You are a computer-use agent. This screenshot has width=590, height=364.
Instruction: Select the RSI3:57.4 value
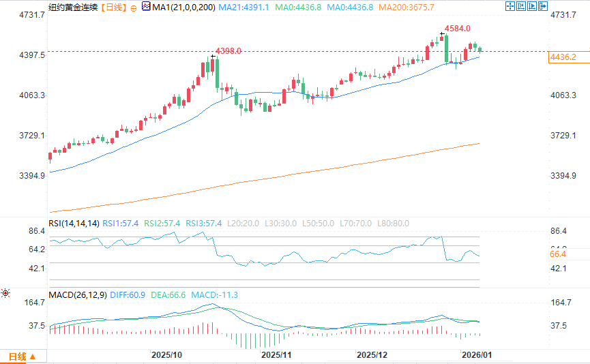pos(203,224)
